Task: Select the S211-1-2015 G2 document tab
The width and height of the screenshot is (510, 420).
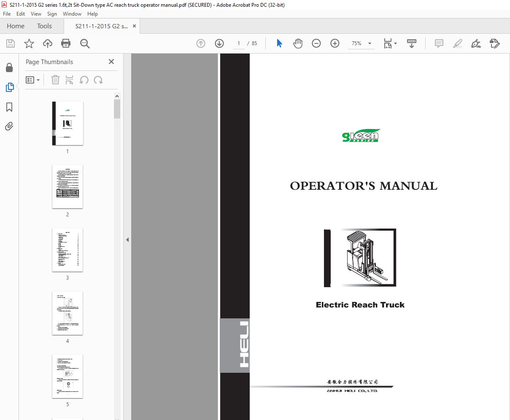Action: 102,26
